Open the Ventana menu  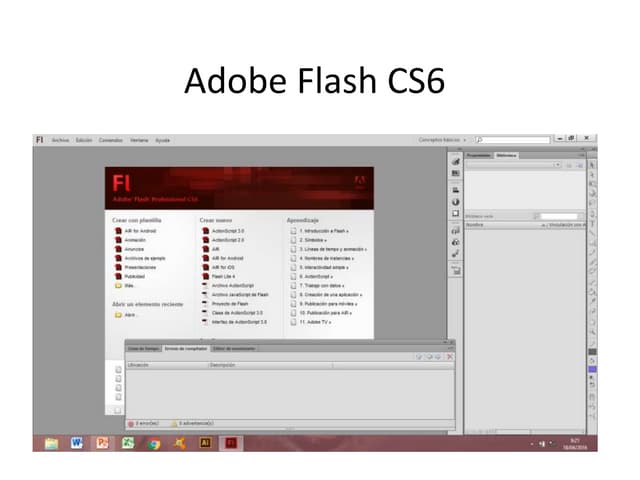(138, 140)
